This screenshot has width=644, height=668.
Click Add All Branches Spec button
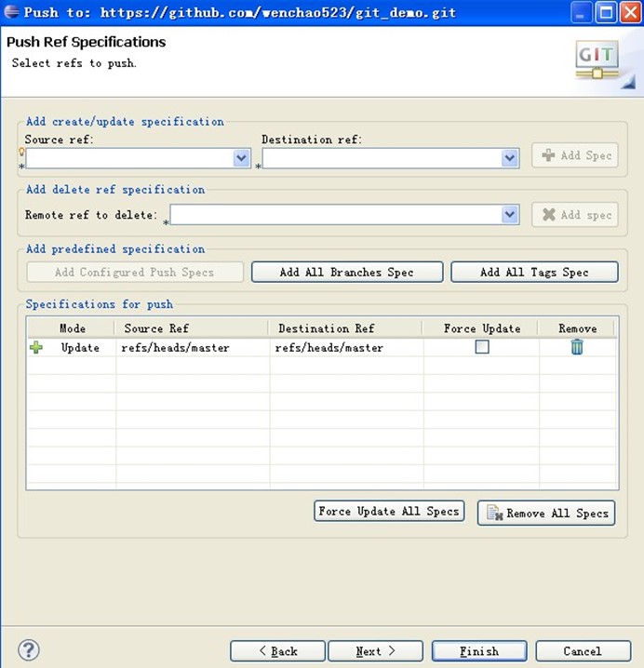[x=347, y=272]
